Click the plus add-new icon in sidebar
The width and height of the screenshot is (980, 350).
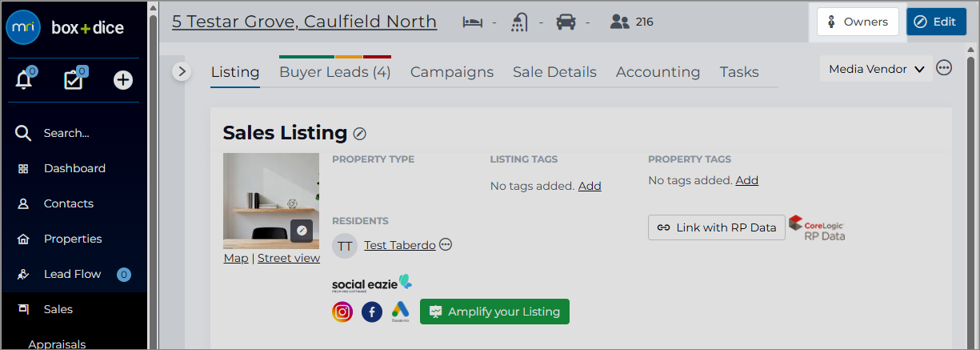122,79
